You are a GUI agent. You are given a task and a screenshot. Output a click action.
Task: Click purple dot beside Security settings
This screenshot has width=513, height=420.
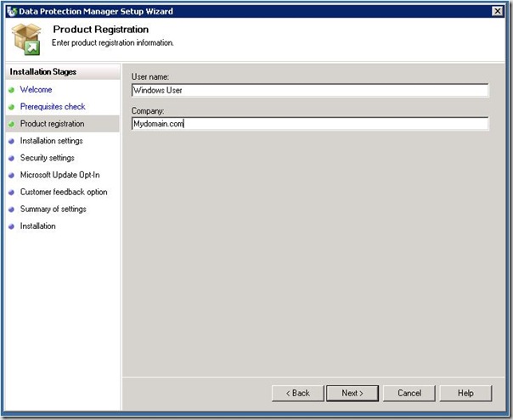(x=11, y=158)
